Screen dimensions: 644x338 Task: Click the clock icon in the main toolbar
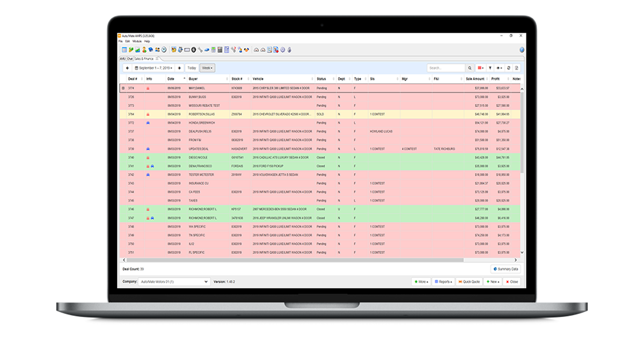[164, 50]
